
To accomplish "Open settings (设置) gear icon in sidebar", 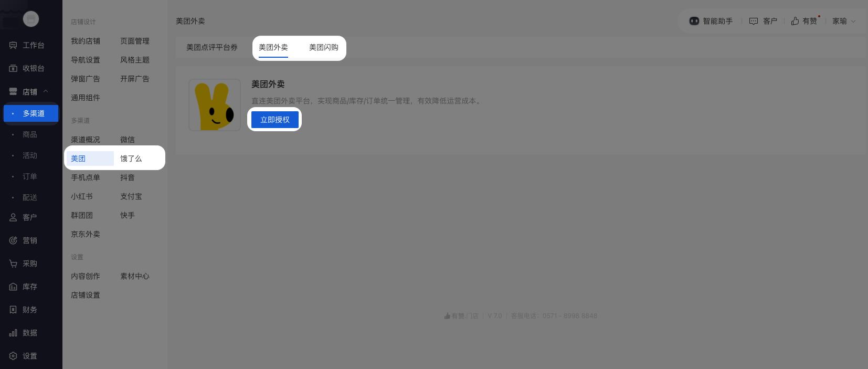I will point(13,356).
